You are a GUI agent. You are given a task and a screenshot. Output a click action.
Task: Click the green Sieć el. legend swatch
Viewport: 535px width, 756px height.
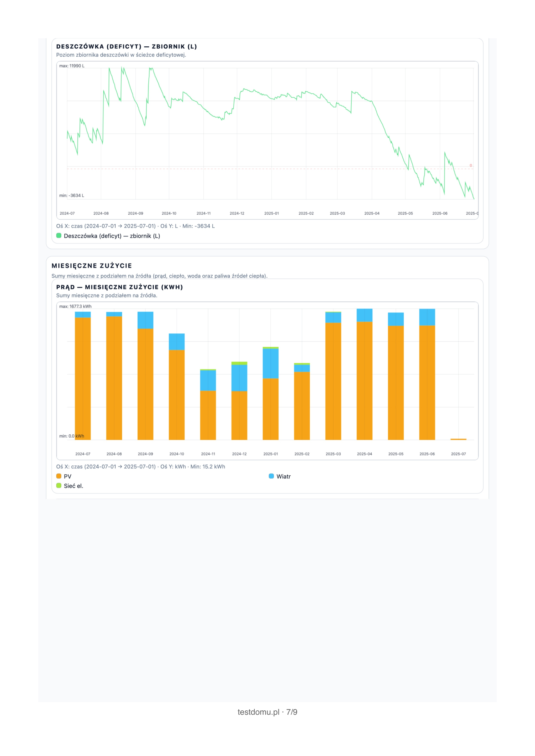(59, 486)
